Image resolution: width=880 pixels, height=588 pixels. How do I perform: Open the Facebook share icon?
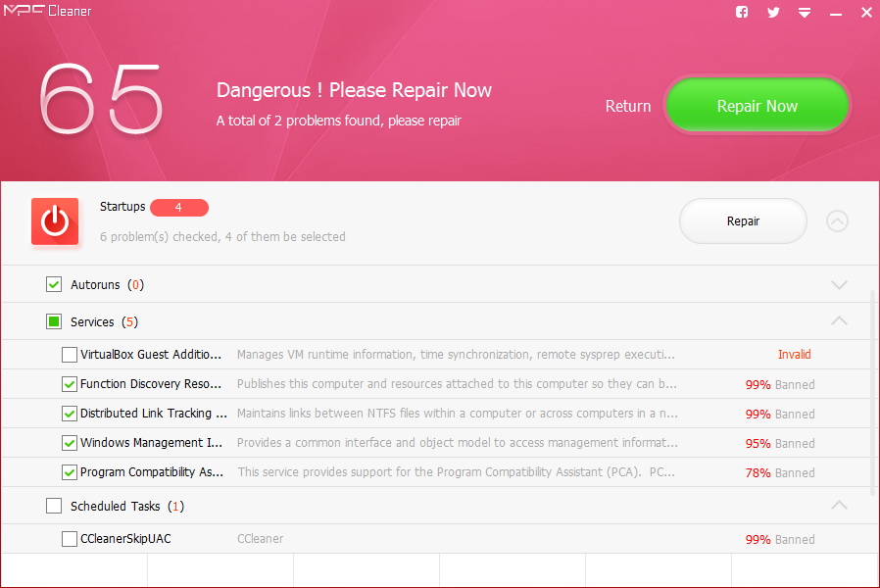742,12
